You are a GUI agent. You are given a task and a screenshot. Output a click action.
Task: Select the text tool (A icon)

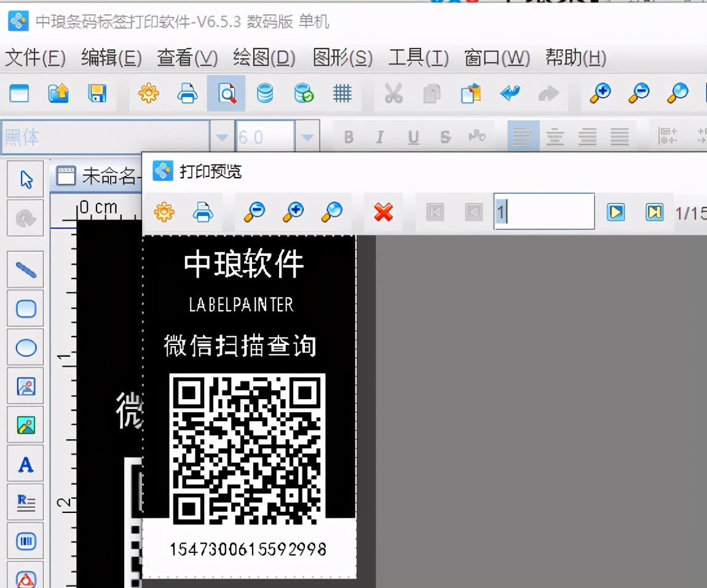click(25, 464)
